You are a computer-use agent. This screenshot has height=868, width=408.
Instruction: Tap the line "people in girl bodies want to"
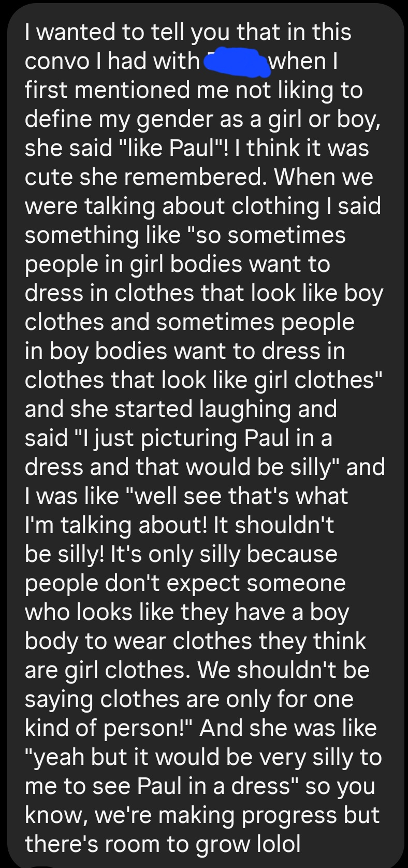click(x=177, y=265)
